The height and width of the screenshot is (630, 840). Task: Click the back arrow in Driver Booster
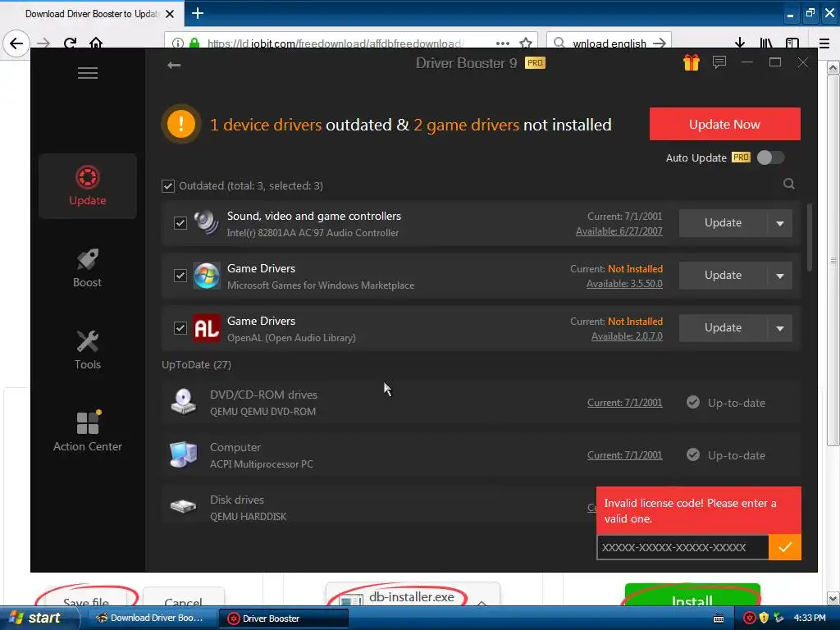(x=174, y=66)
